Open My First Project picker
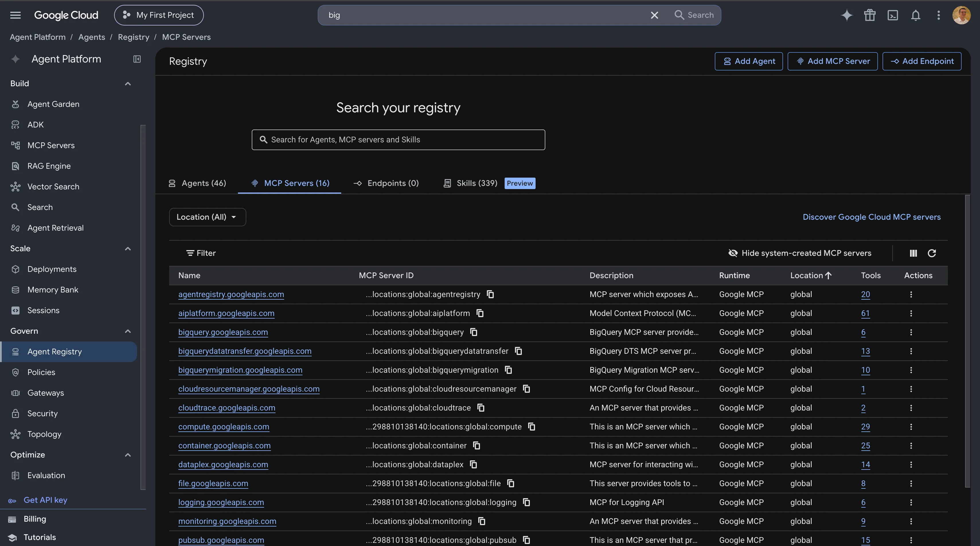Viewport: 980px width, 546px height. pyautogui.click(x=159, y=15)
